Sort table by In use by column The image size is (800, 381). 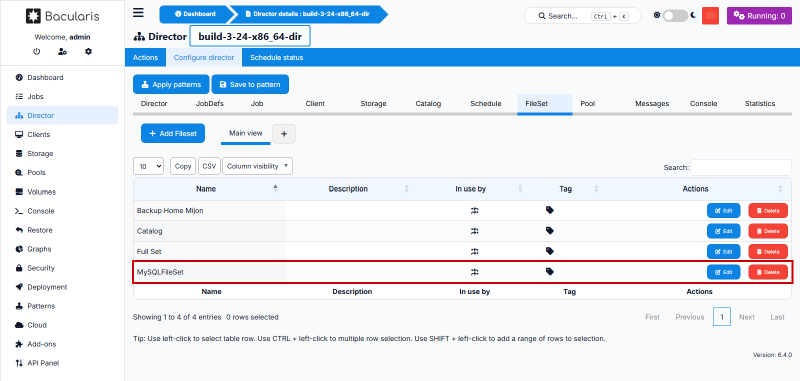pos(470,189)
